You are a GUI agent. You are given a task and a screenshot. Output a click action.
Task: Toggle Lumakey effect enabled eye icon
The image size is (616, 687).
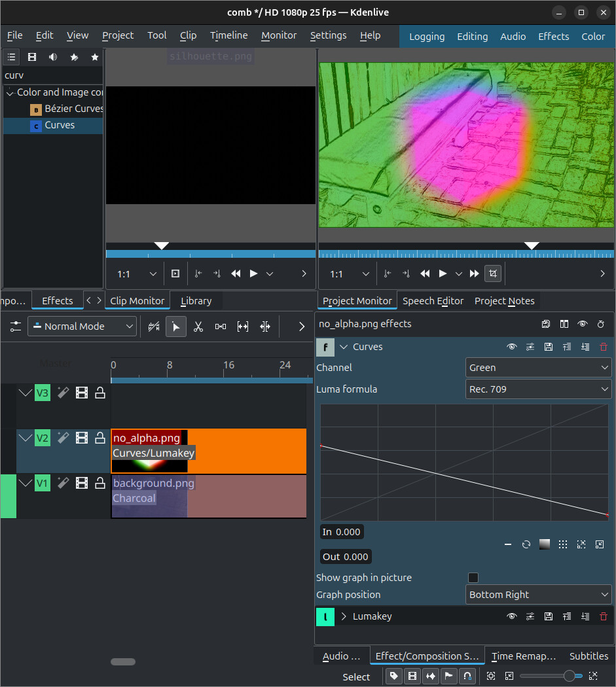pos(512,616)
